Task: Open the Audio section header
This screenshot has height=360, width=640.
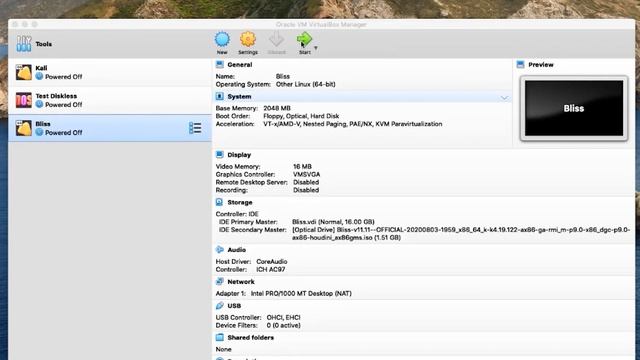Action: pos(237,250)
